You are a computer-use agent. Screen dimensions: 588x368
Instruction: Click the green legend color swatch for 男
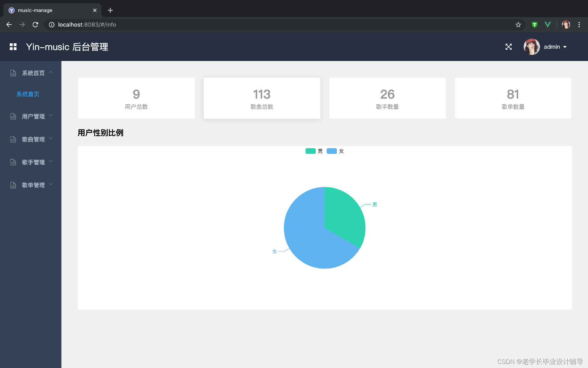pyautogui.click(x=310, y=151)
